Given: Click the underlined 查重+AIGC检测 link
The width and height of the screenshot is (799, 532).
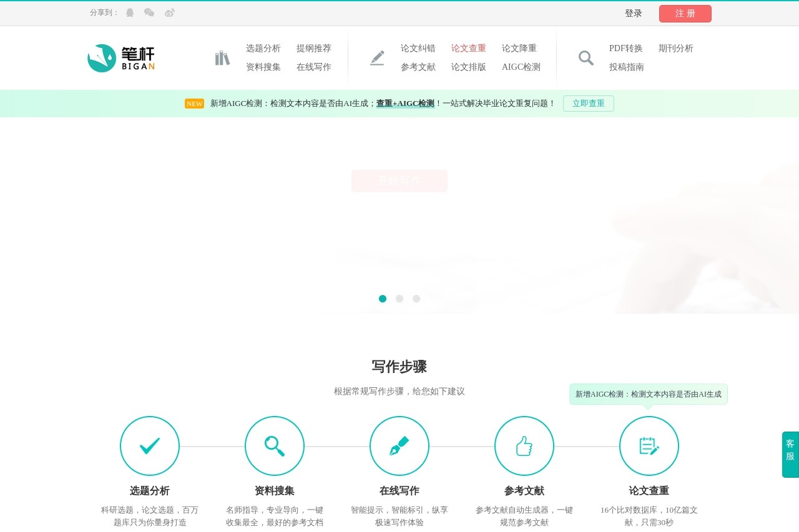Looking at the screenshot, I should 404,104.
